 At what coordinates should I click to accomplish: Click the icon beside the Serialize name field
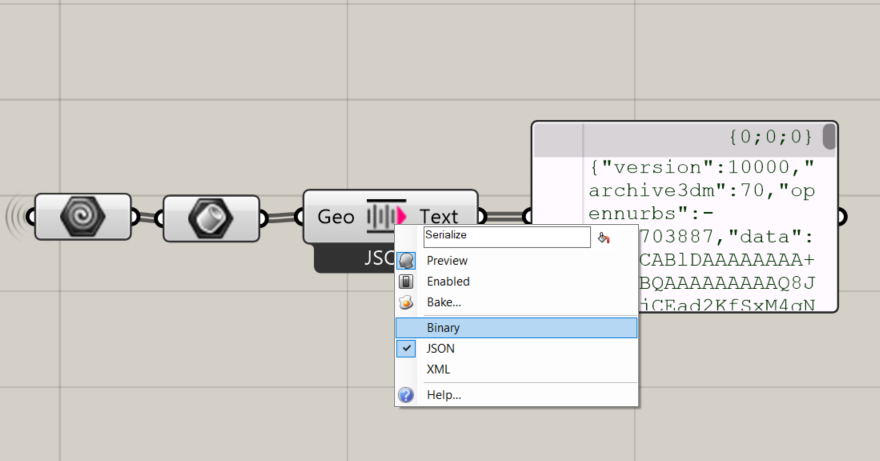[603, 238]
